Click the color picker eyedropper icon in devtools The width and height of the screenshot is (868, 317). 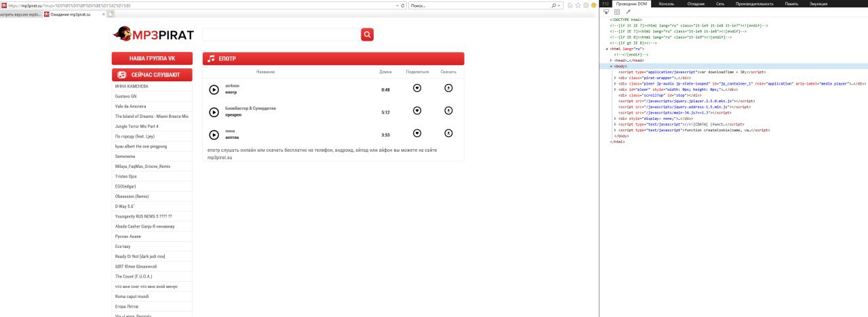point(628,12)
